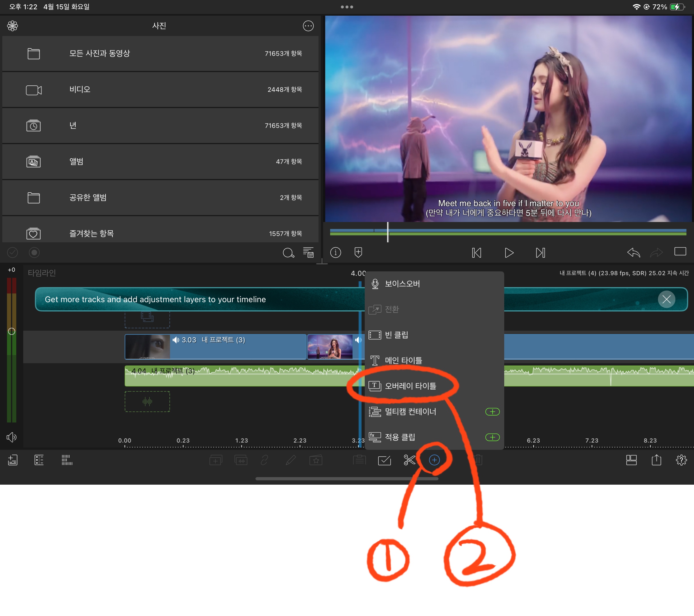Toggle library list view icon
The height and width of the screenshot is (616, 694).
pyautogui.click(x=308, y=253)
